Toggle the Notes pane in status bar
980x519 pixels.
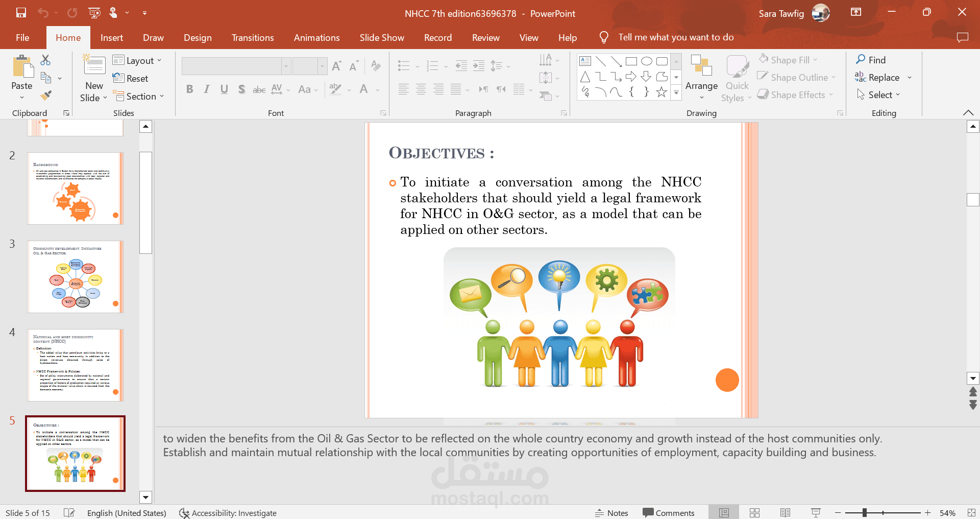coord(611,513)
